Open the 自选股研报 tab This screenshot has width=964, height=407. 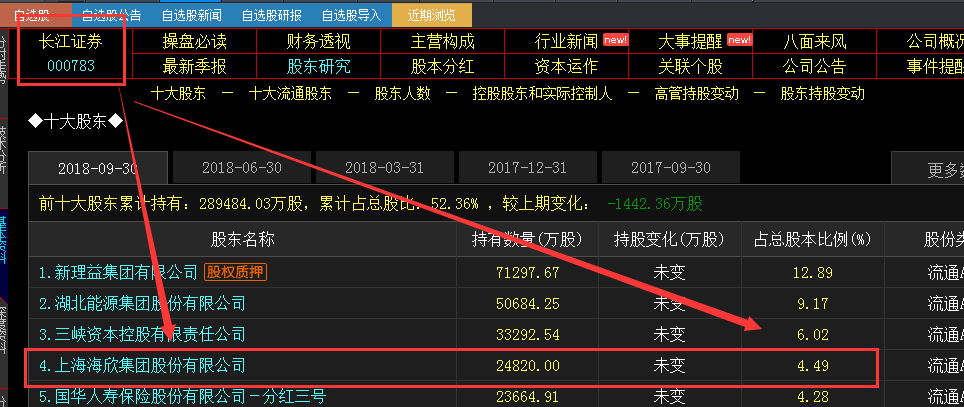click(271, 15)
